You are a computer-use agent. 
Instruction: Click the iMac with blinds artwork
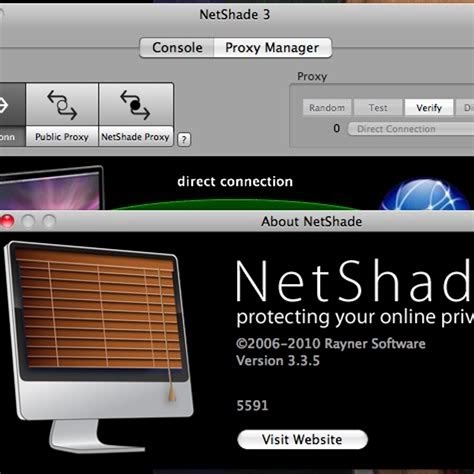[99, 347]
